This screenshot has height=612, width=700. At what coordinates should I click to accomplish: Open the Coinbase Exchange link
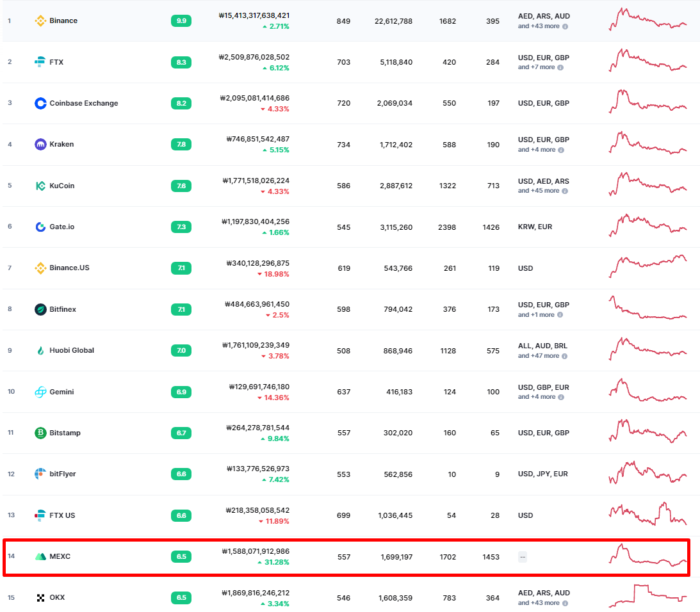[84, 103]
